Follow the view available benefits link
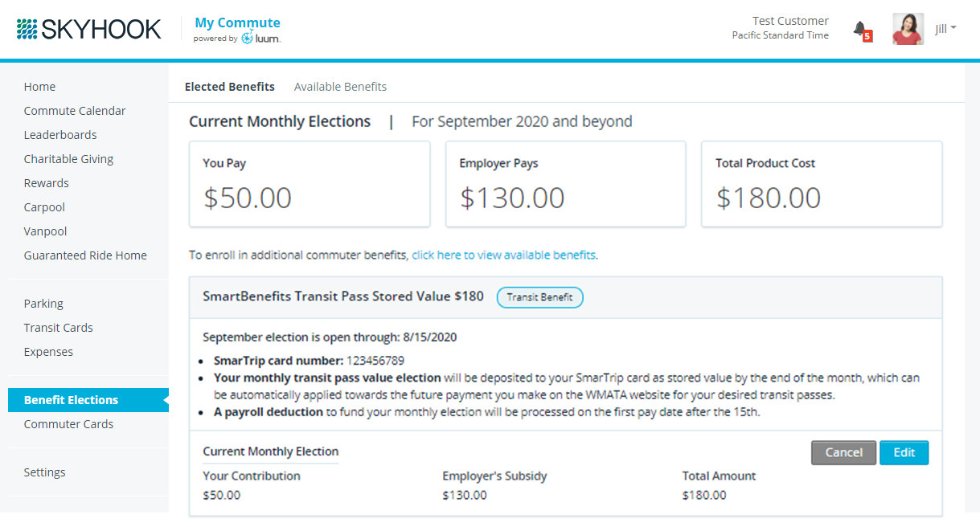The width and height of the screenshot is (980, 527). [504, 255]
